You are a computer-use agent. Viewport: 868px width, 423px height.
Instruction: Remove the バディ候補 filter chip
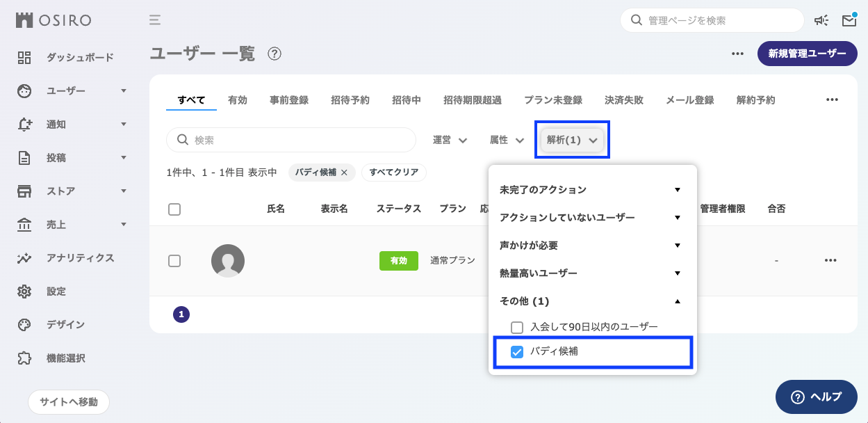[344, 173]
